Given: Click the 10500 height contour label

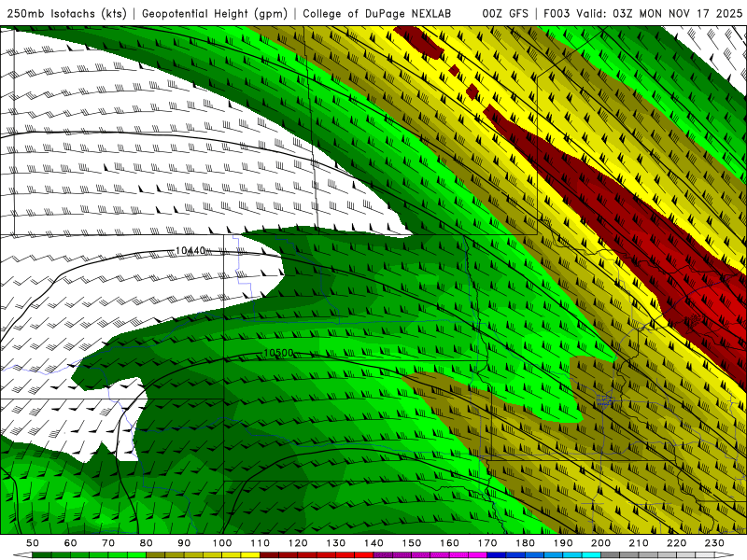Looking at the screenshot, I should (x=278, y=353).
